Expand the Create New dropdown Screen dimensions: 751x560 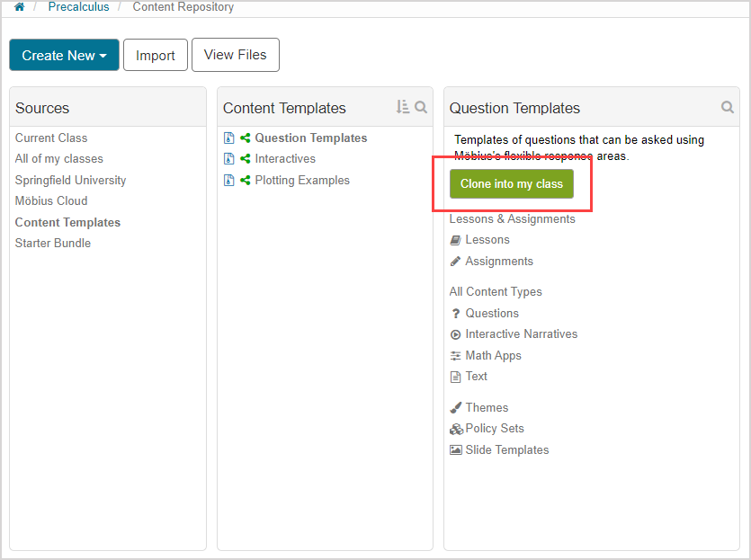pyautogui.click(x=63, y=55)
